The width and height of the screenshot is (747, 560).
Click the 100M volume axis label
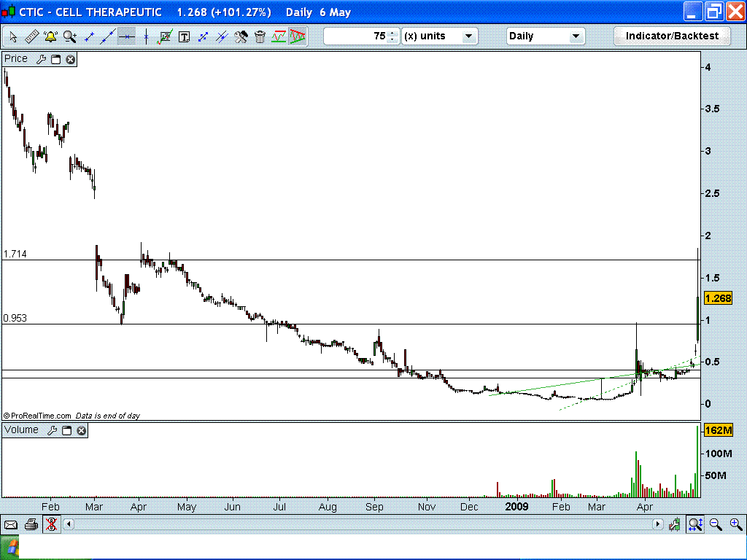click(719, 454)
